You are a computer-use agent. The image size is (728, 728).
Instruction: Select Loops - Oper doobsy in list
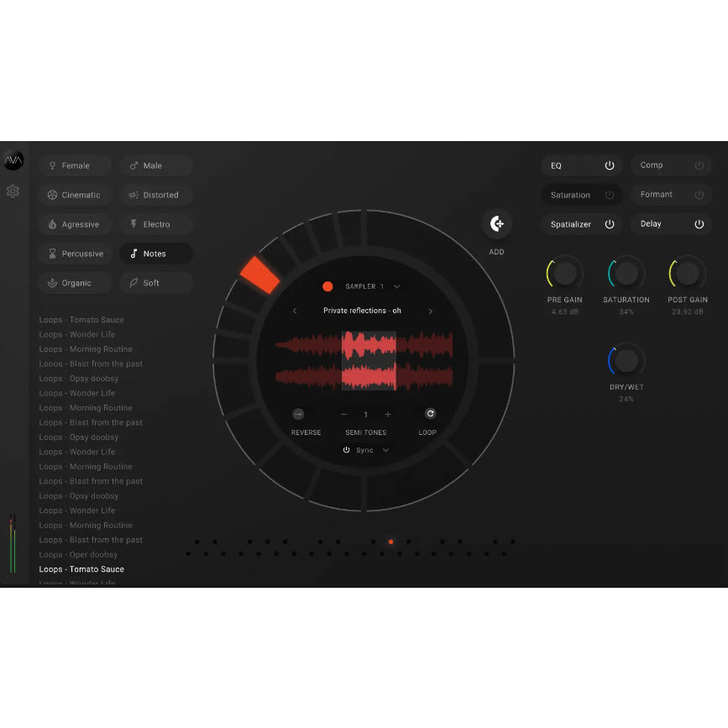pyautogui.click(x=78, y=554)
